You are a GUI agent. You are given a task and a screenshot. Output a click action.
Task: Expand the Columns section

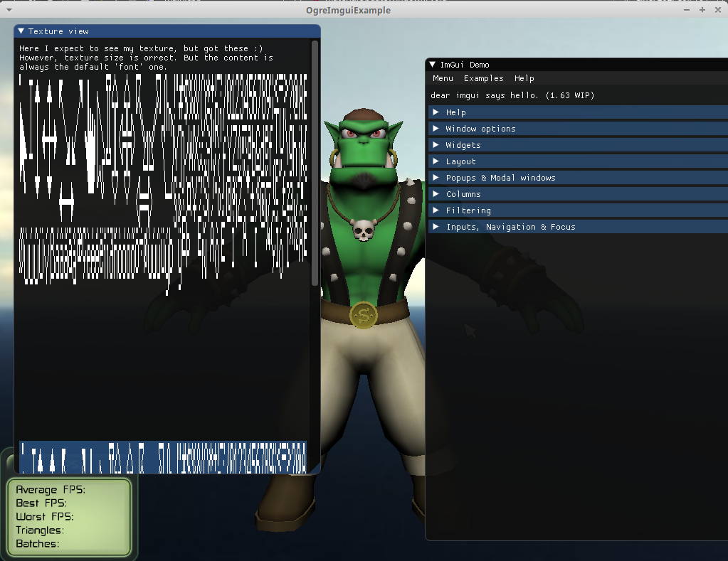(578, 194)
